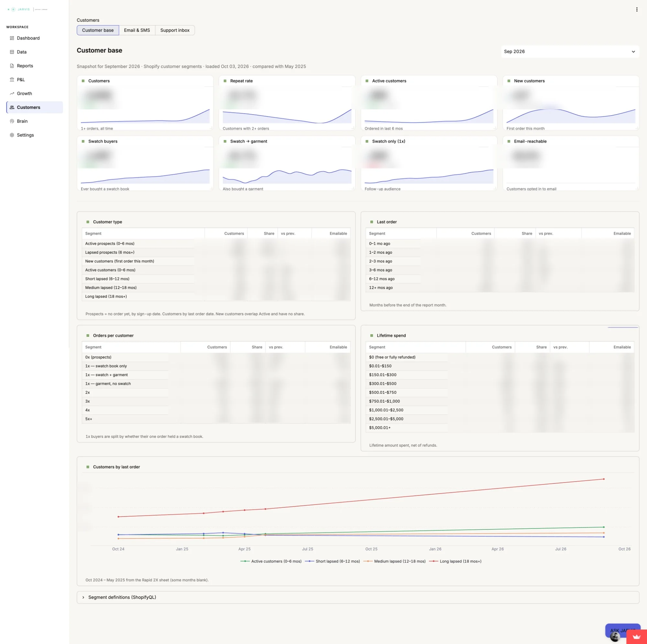Open the Settings gear icon
Screen dimensions: 647x644
point(12,135)
